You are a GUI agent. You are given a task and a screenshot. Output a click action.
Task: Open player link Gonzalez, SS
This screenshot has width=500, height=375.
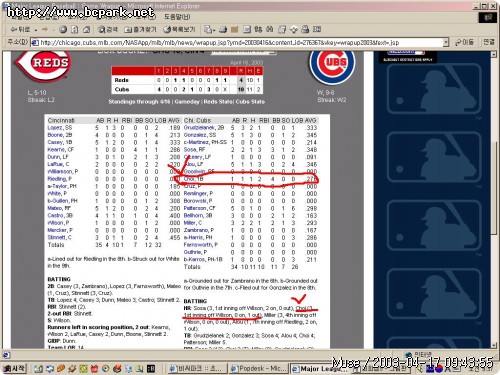click(200, 135)
